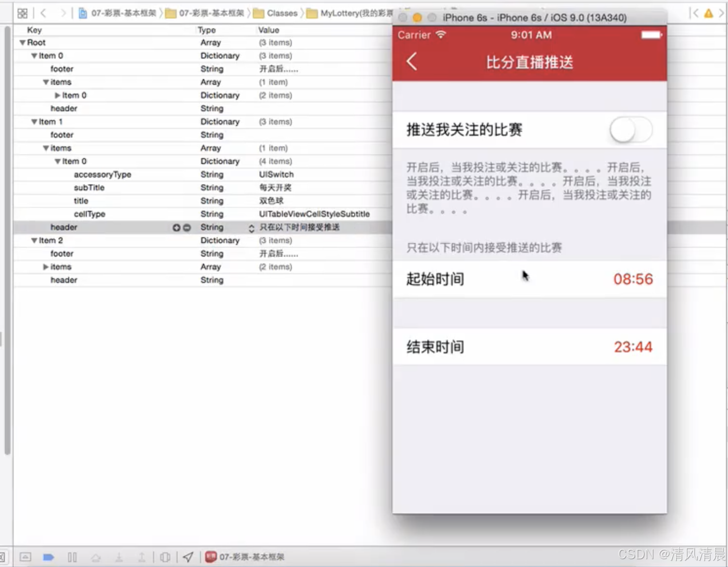Click the battery icon in simulator status bar
Viewport: 728px width, 567px height.
tap(651, 35)
